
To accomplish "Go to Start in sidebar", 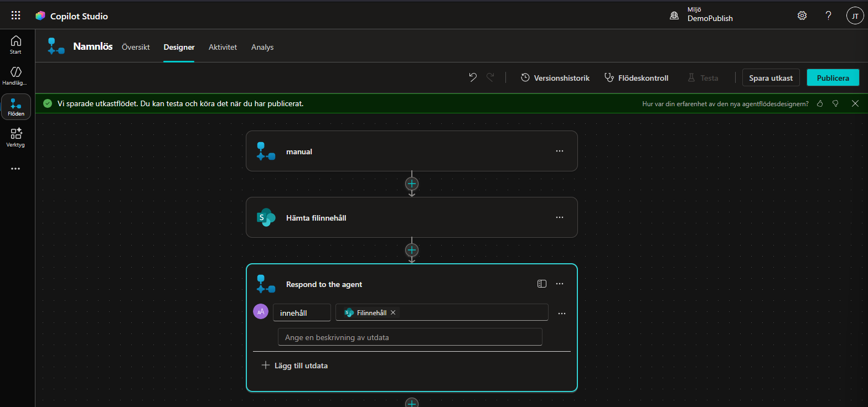I will tap(16, 45).
